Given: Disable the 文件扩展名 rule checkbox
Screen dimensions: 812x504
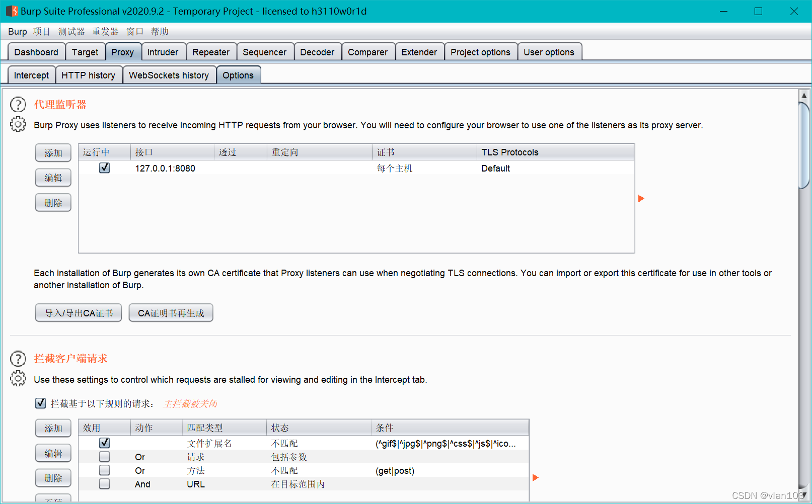Looking at the screenshot, I should pyautogui.click(x=104, y=443).
